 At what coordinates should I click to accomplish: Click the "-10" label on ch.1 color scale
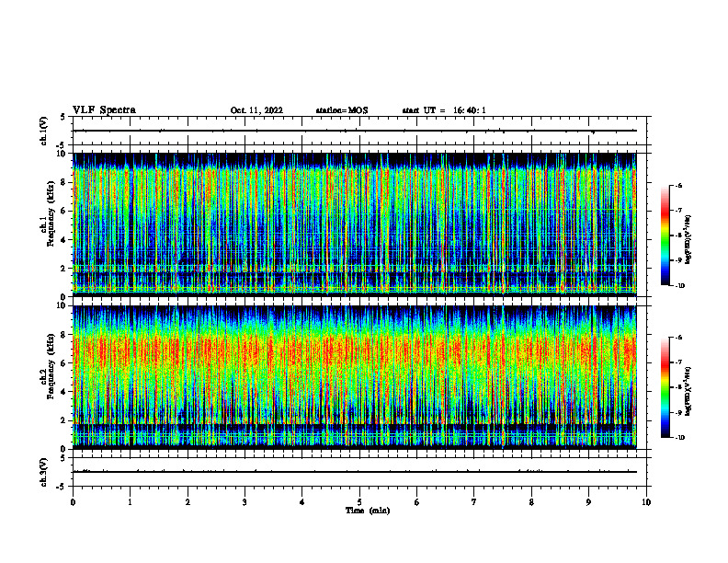[679, 286]
